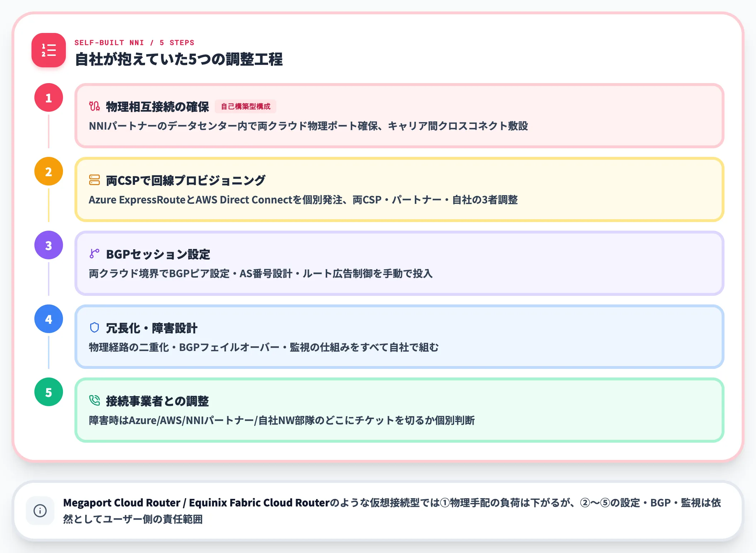
Task: Click the cable icon next to 物理相互接続の確保
Action: pyautogui.click(x=94, y=106)
